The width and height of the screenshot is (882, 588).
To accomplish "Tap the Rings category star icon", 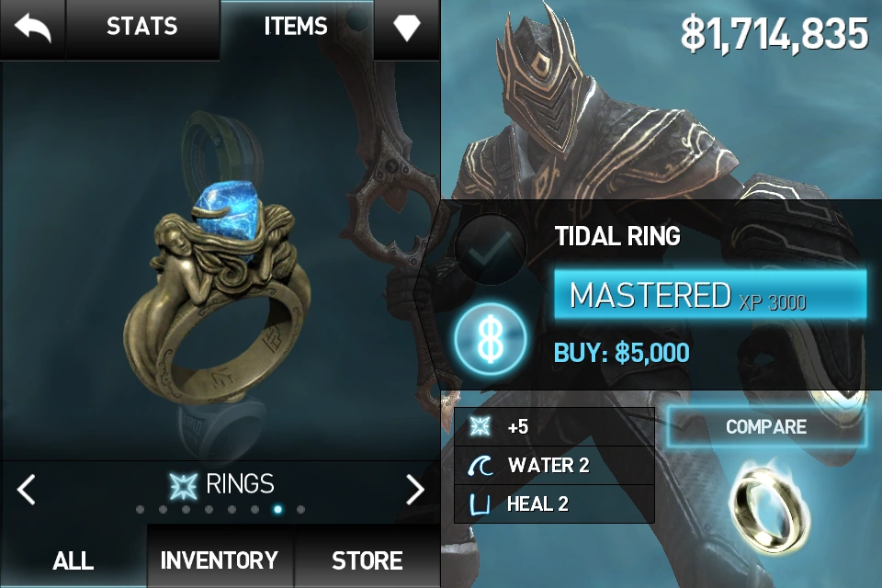I will coord(184,486).
